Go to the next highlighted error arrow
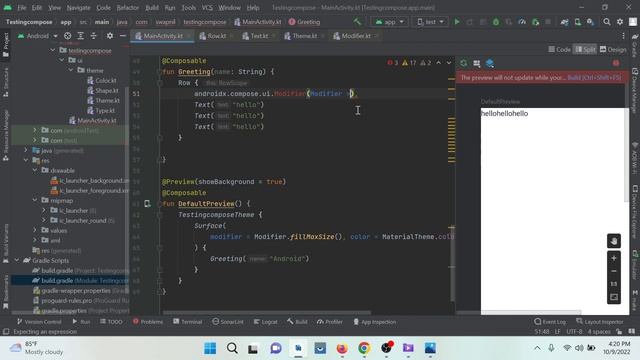 (x=449, y=63)
